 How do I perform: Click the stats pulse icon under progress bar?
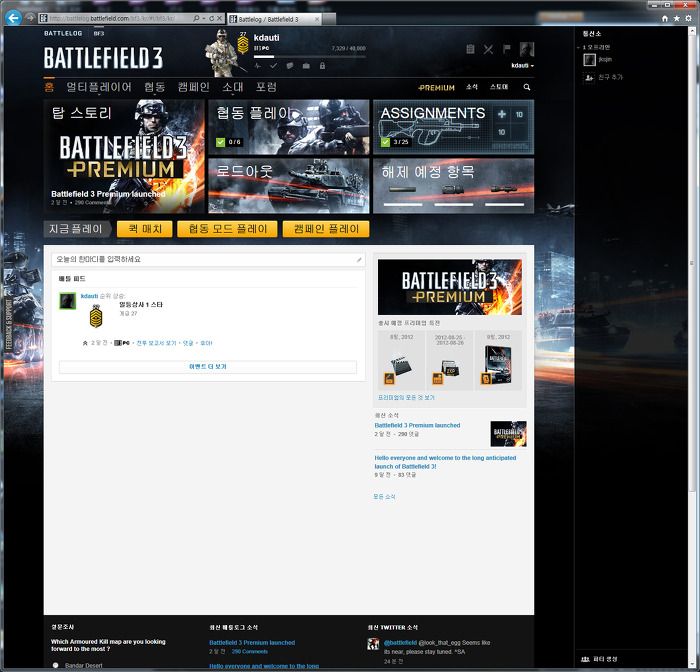[258, 66]
